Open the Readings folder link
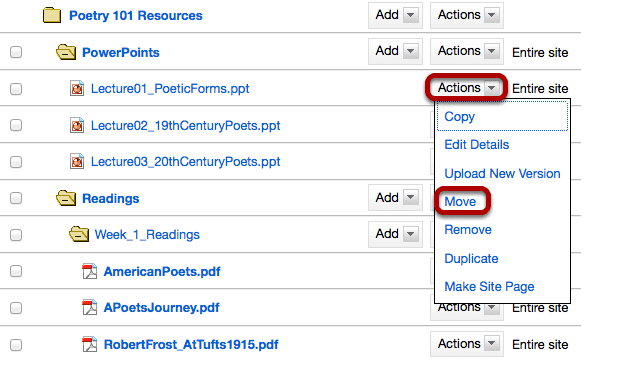 tap(110, 198)
